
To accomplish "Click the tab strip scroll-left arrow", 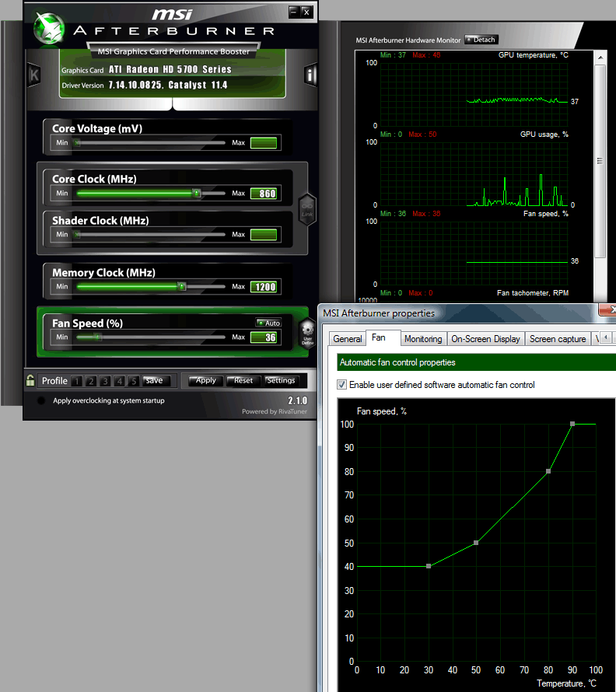I will [607, 337].
